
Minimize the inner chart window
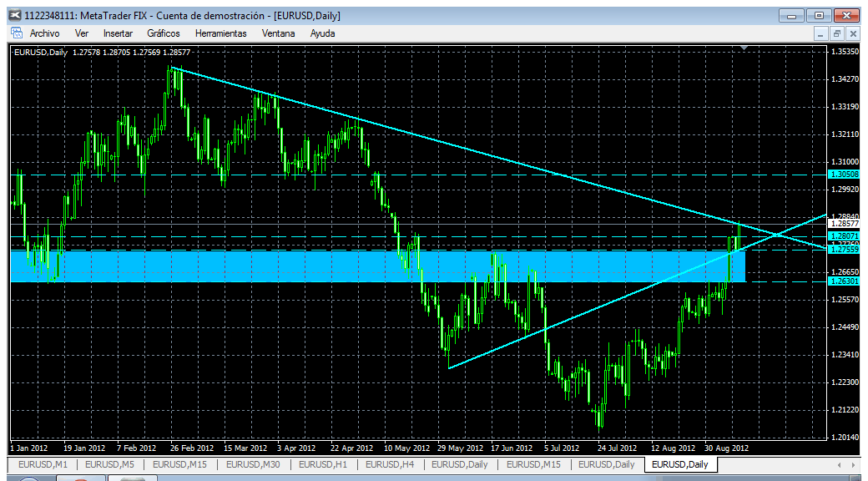point(823,33)
